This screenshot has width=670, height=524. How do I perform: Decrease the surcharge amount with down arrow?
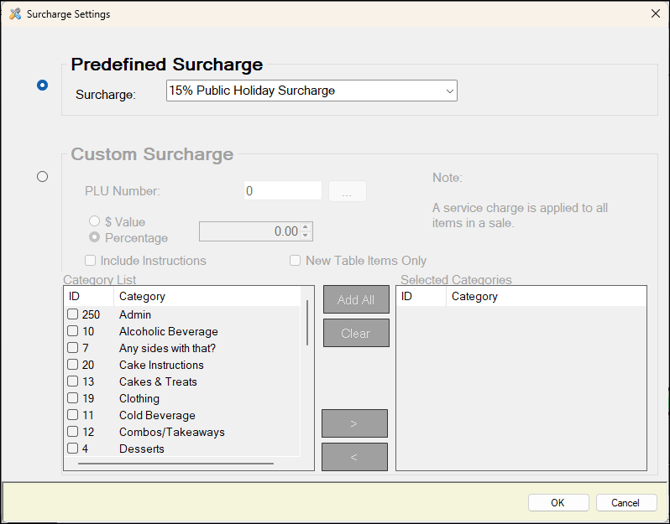pyautogui.click(x=306, y=236)
